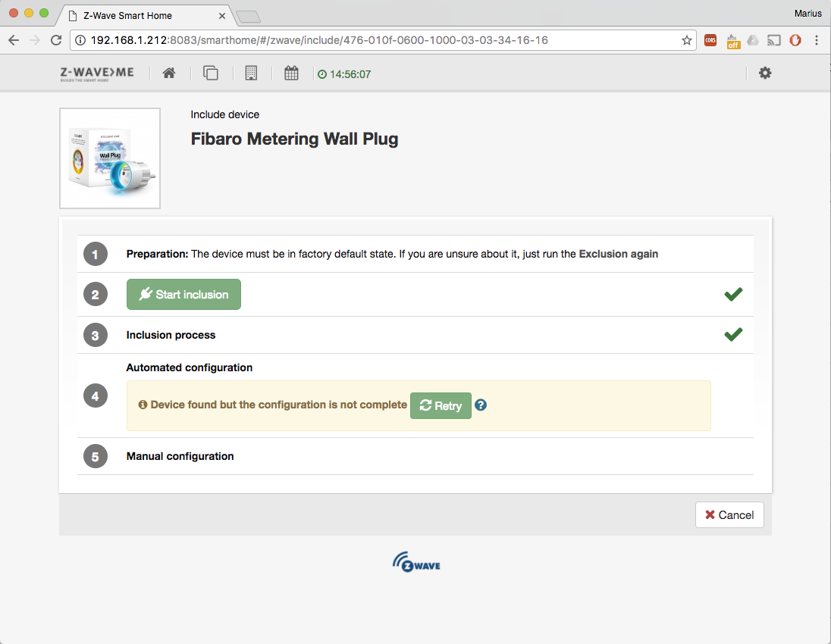Viewport: 831px width, 644px height.
Task: Select the Z-Wave Smart Home tab
Action: [144, 15]
